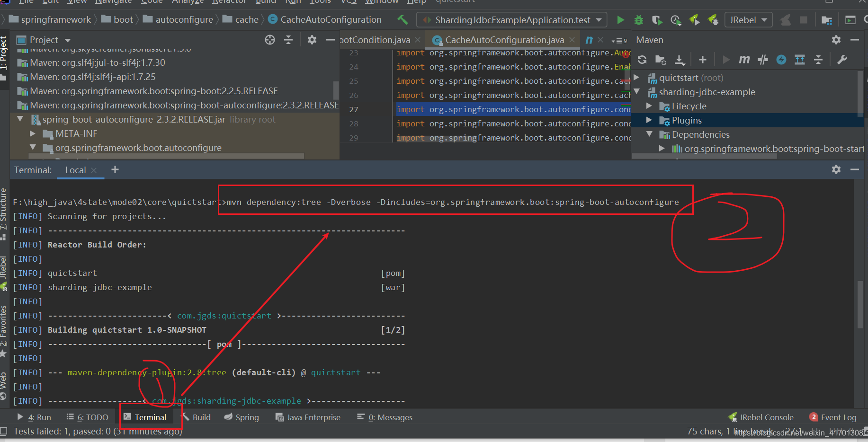Hide the Terminal tool window

855,169
